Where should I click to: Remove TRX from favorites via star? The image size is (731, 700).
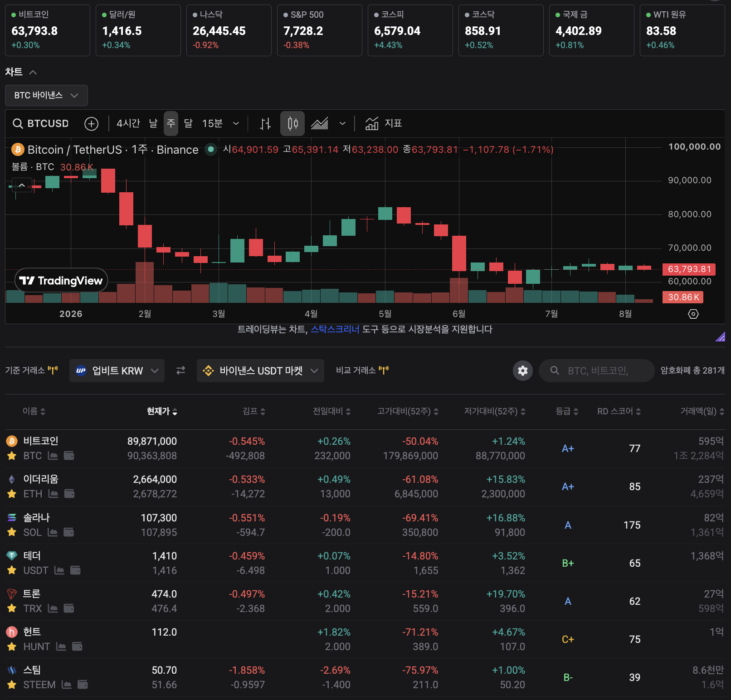(12, 608)
